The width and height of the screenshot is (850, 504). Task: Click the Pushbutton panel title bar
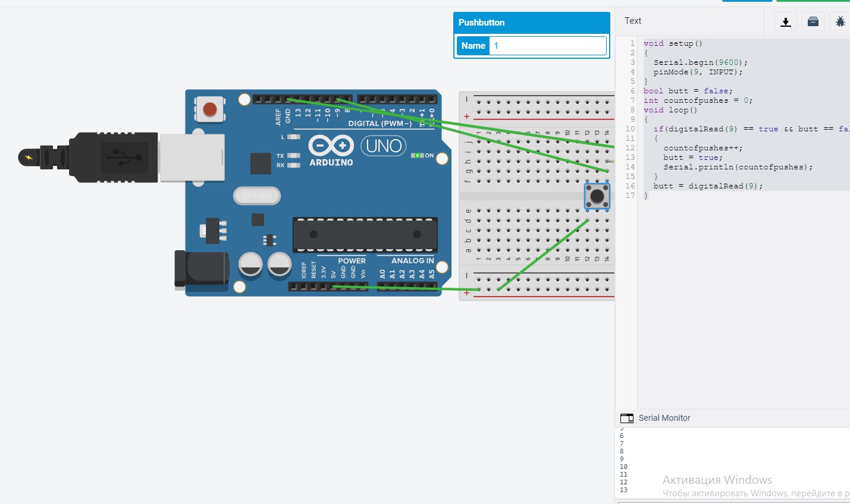pyautogui.click(x=531, y=23)
